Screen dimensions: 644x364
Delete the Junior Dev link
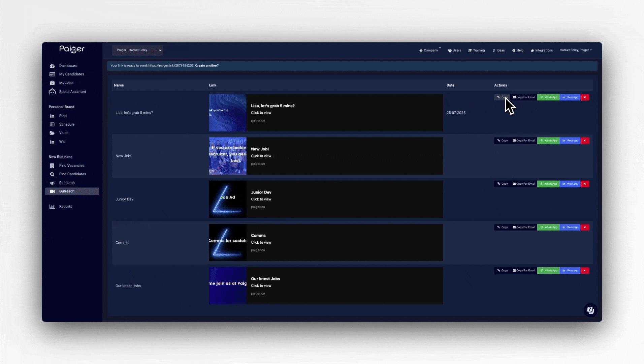[585, 184]
